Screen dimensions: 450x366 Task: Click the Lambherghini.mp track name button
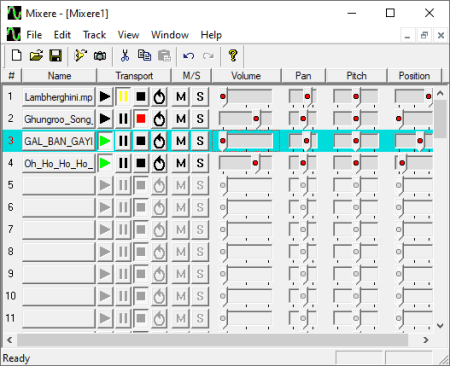coord(59,97)
